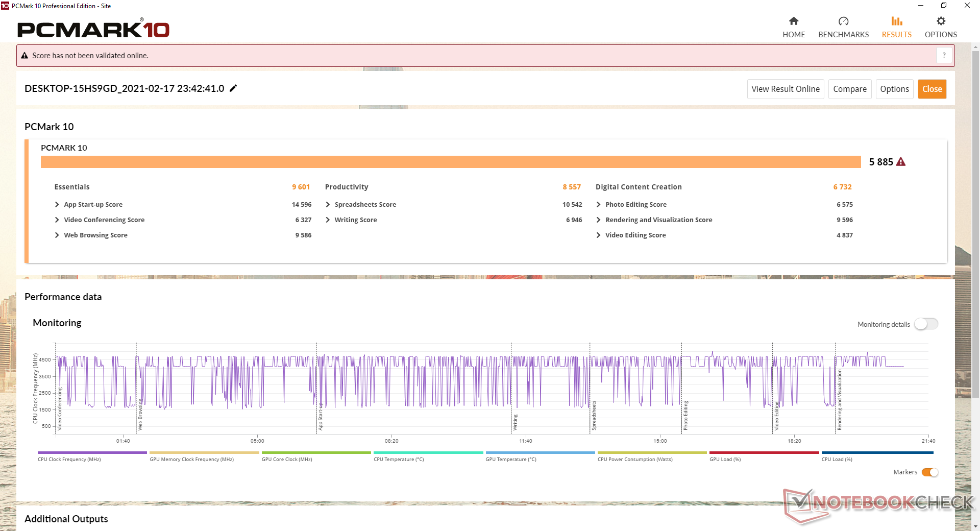Click the pencil icon to rename result
Image resolution: width=980 pixels, height=531 pixels.
[233, 88]
